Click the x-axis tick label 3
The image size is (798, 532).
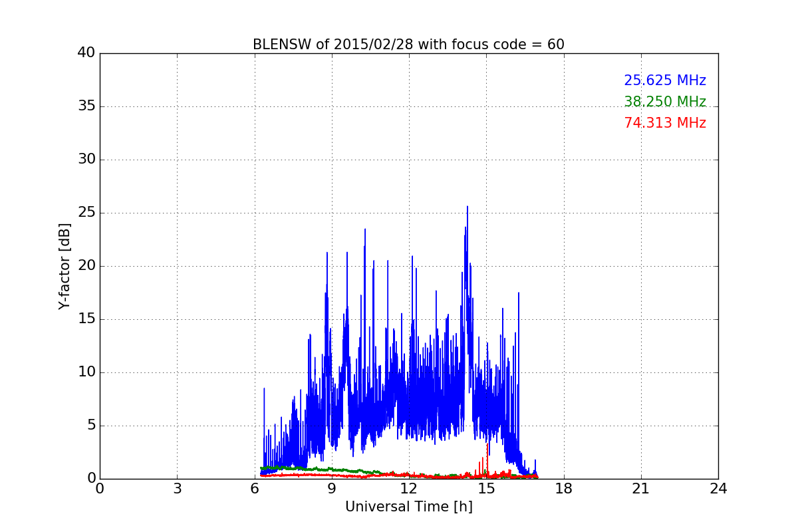click(x=177, y=489)
